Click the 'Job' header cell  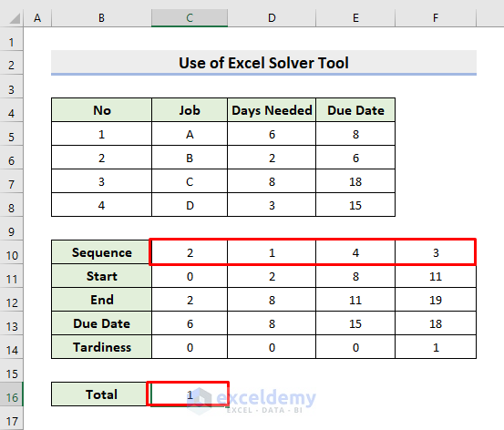pyautogui.click(x=190, y=110)
